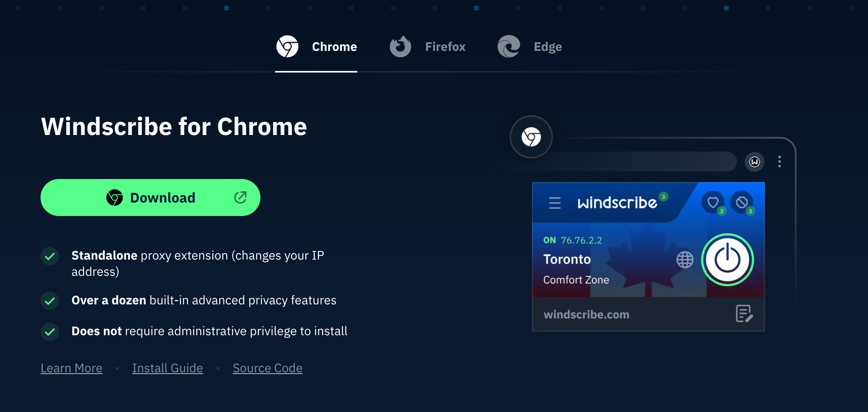Screen dimensions: 868x412
Task: Click the Windscribe extension icon in browser toolbar
Action: pyautogui.click(x=755, y=162)
